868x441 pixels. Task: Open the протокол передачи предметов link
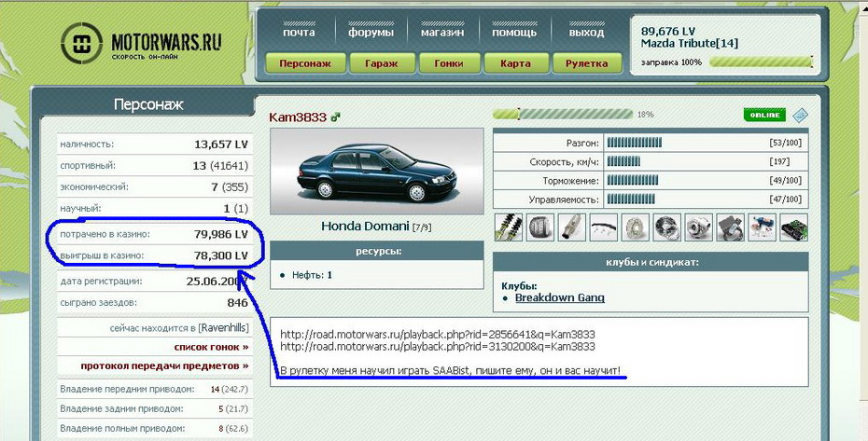pyautogui.click(x=164, y=365)
